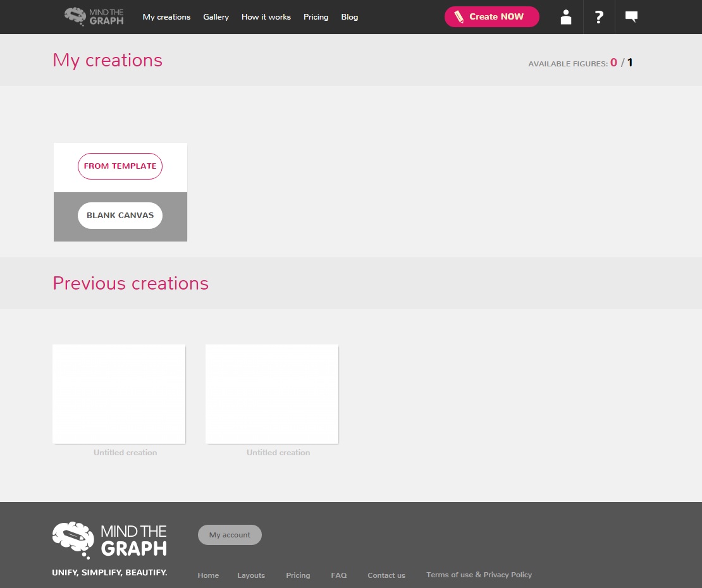This screenshot has height=588, width=702.
Task: Go to the Blog from the navigation
Action: pyautogui.click(x=349, y=17)
